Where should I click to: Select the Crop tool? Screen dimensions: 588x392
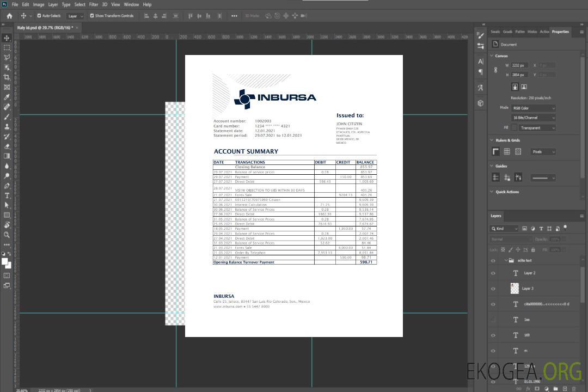pyautogui.click(x=7, y=77)
